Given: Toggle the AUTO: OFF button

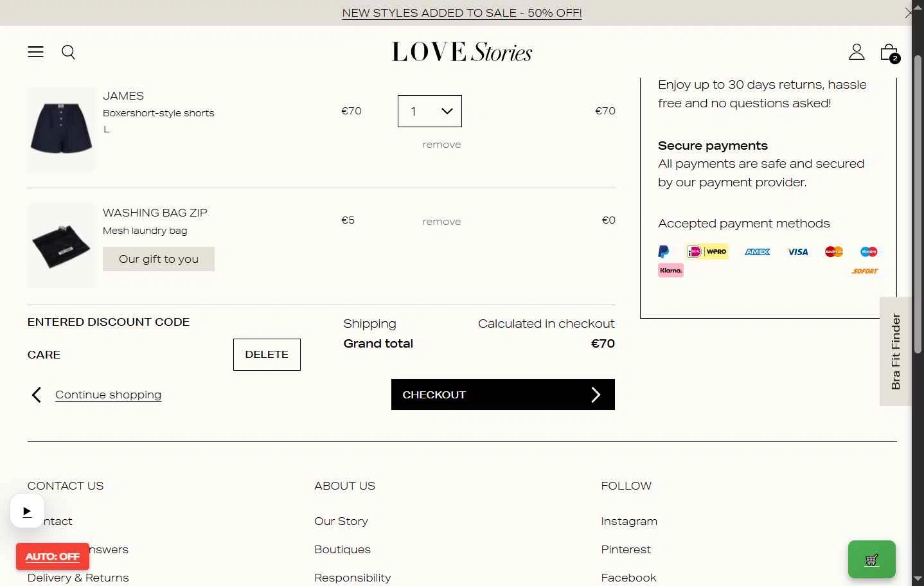Looking at the screenshot, I should click(53, 556).
